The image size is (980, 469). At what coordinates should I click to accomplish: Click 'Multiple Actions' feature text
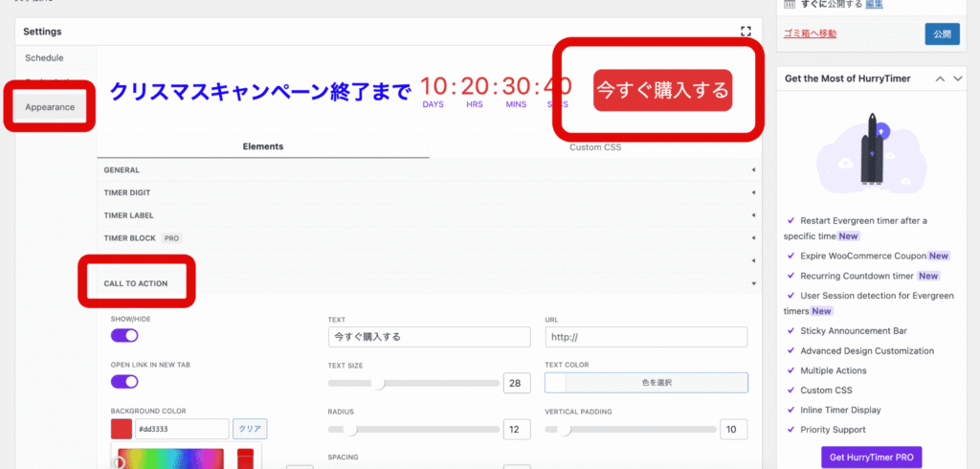coord(834,370)
